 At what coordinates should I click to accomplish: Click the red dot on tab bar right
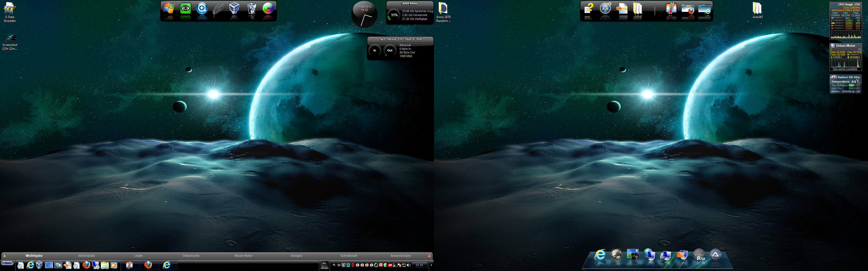[429, 256]
